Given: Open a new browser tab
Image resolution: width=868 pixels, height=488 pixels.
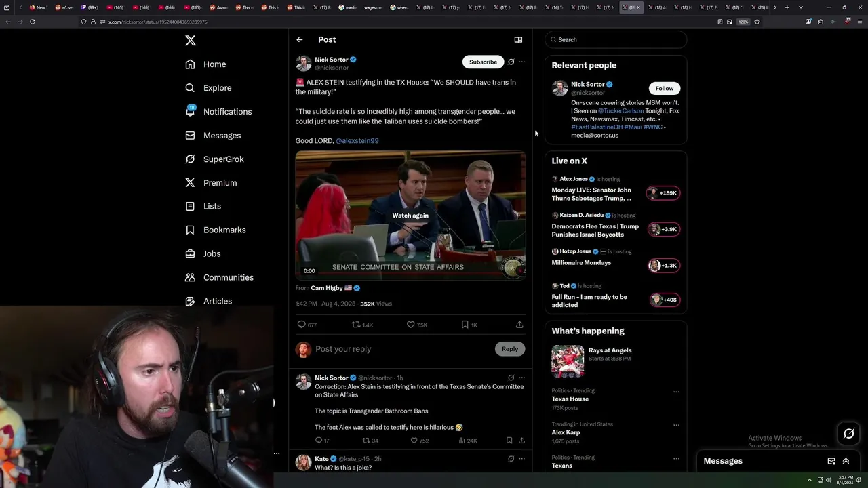Looking at the screenshot, I should coord(787,7).
